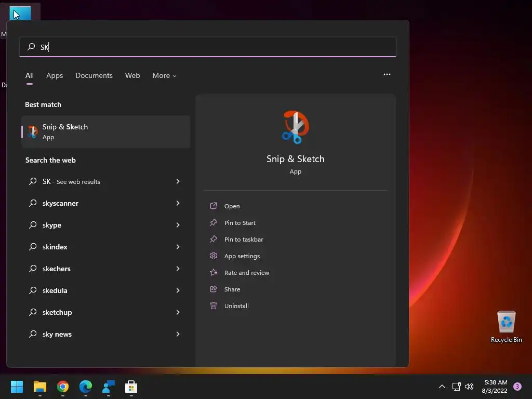
Task: Select the sky news web suggestion
Action: pos(105,334)
